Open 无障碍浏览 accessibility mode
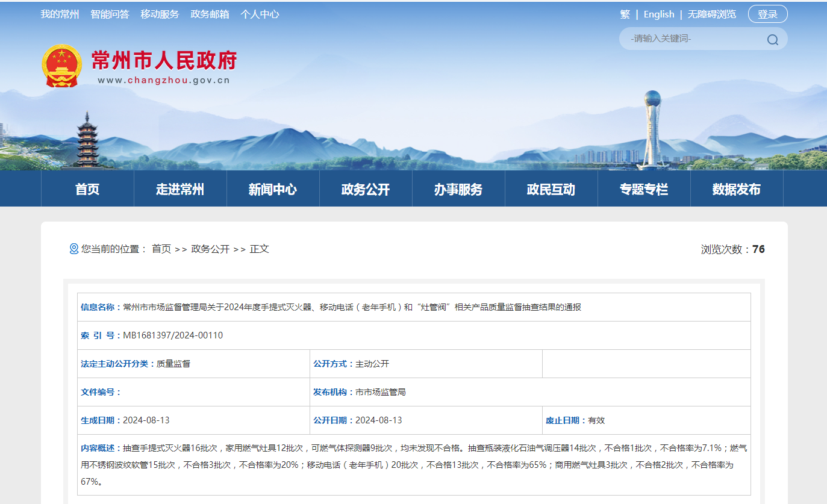Screen dimensions: 827x504 pyautogui.click(x=712, y=14)
